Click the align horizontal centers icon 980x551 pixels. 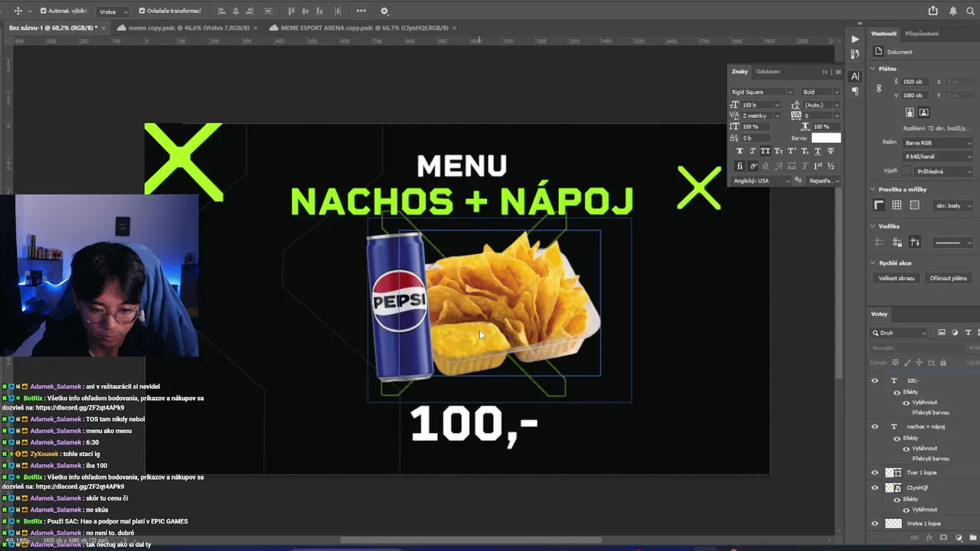pos(236,11)
